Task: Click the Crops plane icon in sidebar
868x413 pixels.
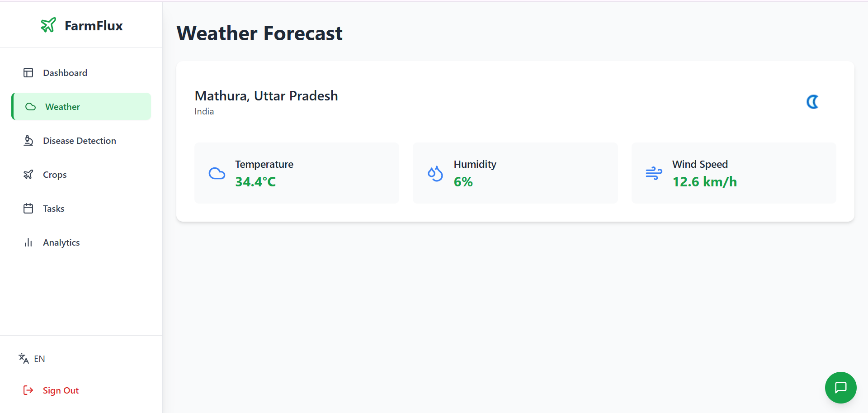Action: [x=28, y=175]
